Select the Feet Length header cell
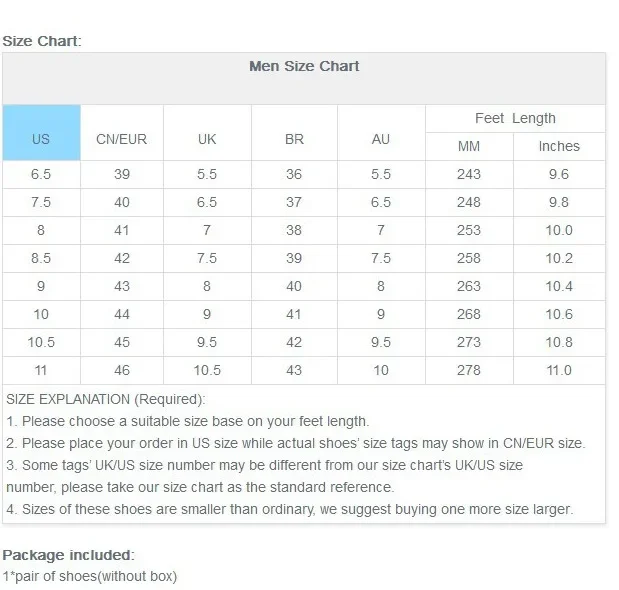 [515, 118]
